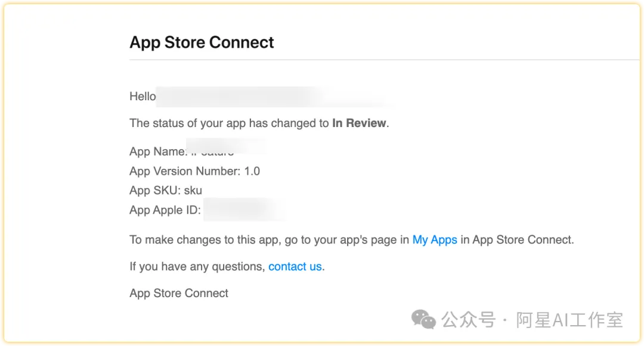Click the App Apple ID label

(x=165, y=210)
